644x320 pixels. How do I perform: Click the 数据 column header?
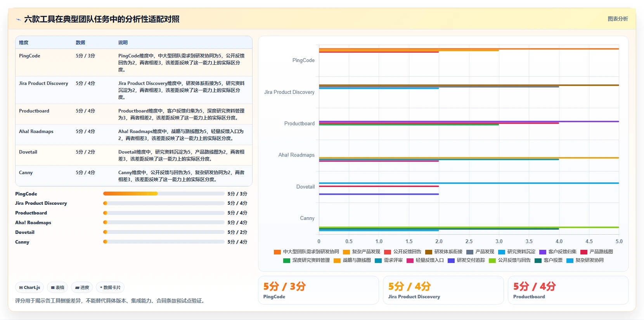80,43
